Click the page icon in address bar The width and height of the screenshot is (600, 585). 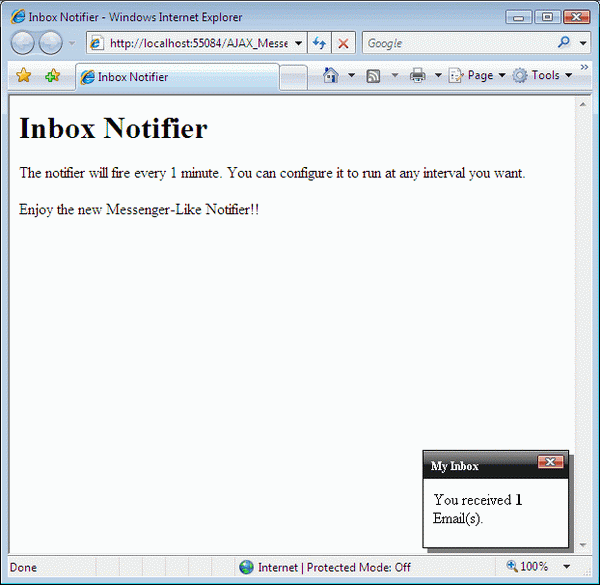pos(96,43)
